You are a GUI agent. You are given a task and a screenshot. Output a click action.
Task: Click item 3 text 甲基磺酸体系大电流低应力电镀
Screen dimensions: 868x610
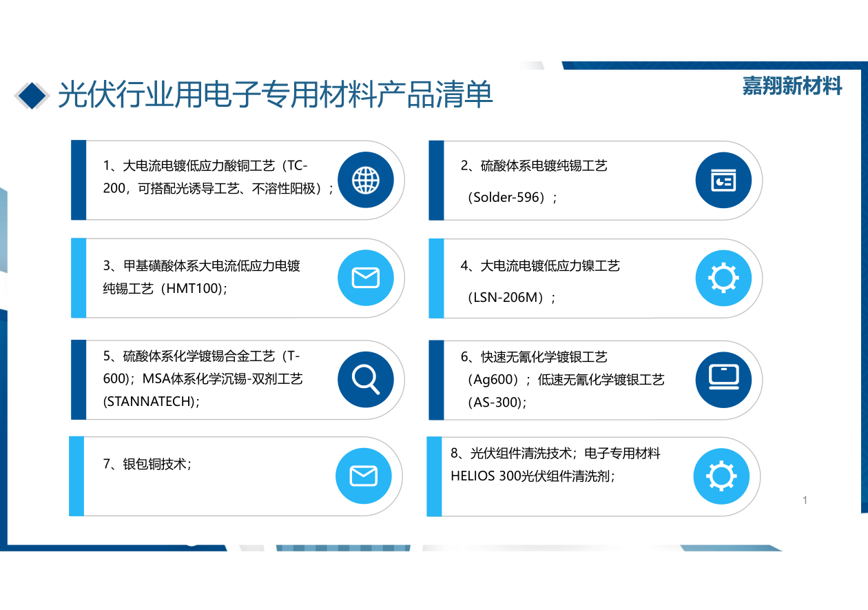point(203,266)
